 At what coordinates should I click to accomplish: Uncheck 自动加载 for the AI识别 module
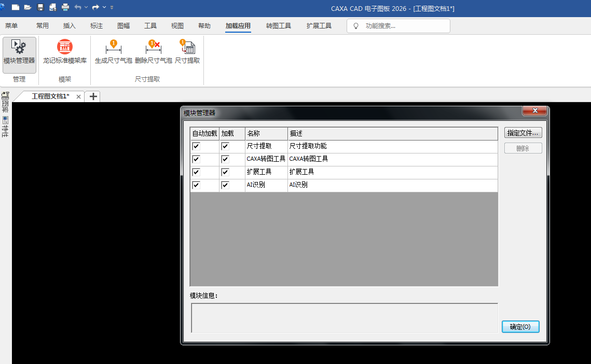tap(196, 185)
